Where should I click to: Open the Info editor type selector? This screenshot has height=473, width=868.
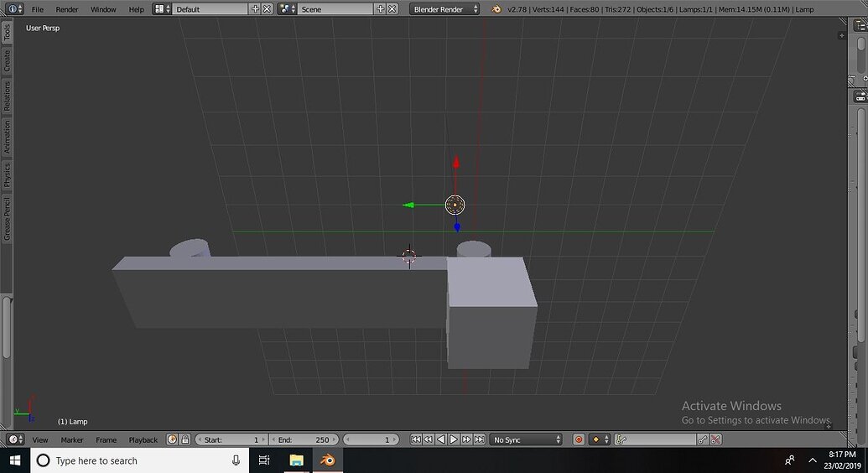[x=14, y=9]
